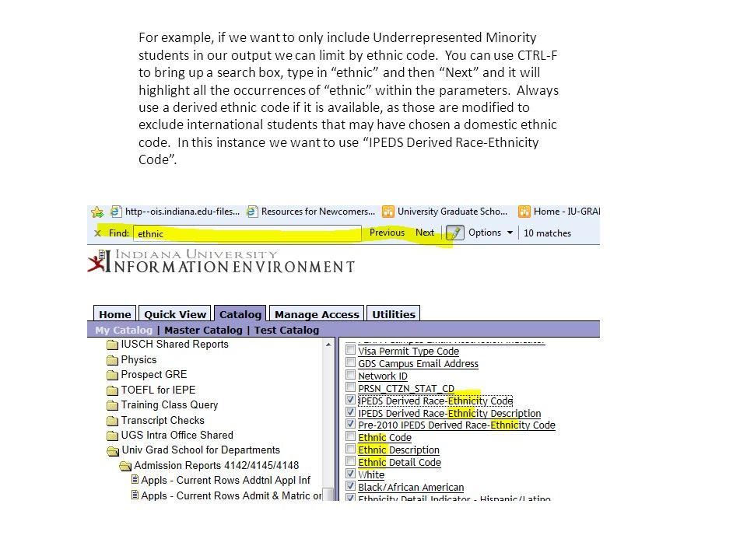Collapse Univ Grad School for Departments folder

pyautogui.click(x=194, y=450)
